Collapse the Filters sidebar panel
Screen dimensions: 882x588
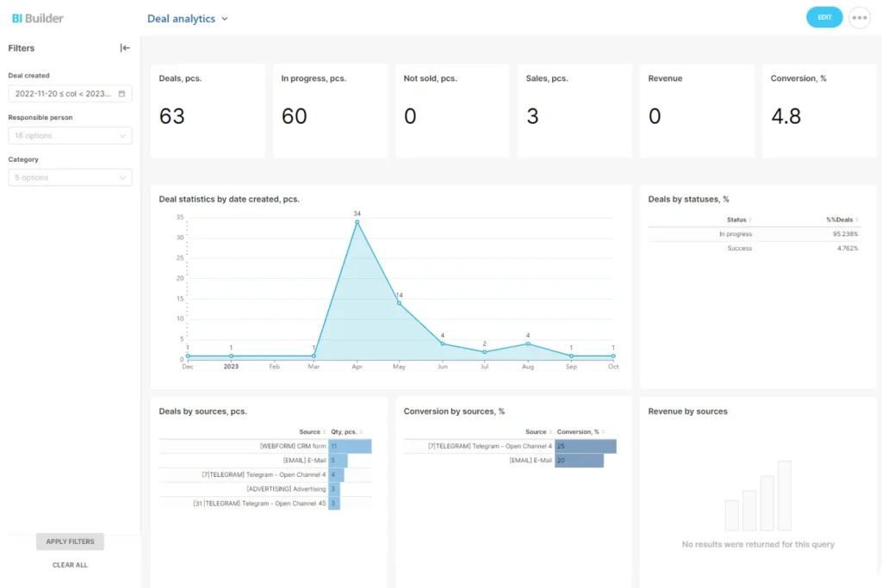tap(124, 47)
